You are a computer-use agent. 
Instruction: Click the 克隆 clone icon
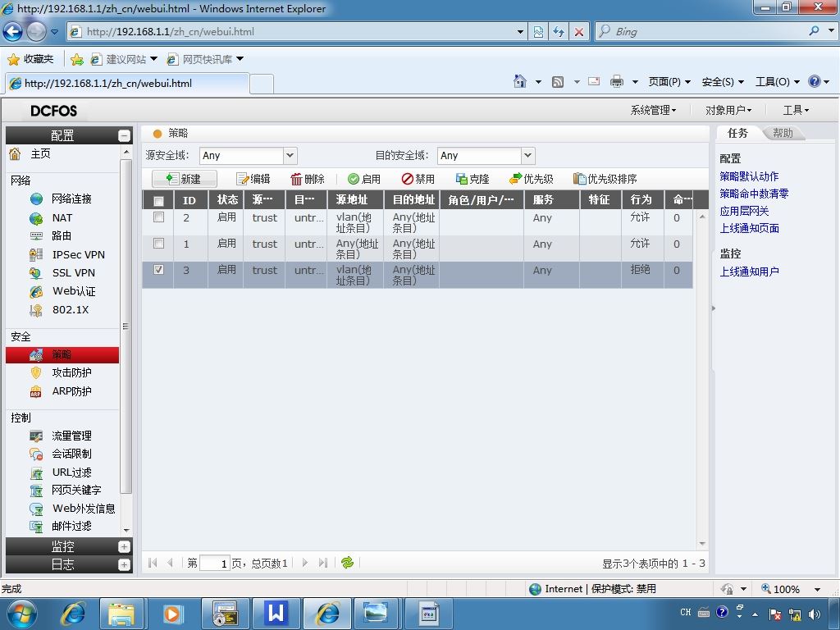tap(461, 179)
